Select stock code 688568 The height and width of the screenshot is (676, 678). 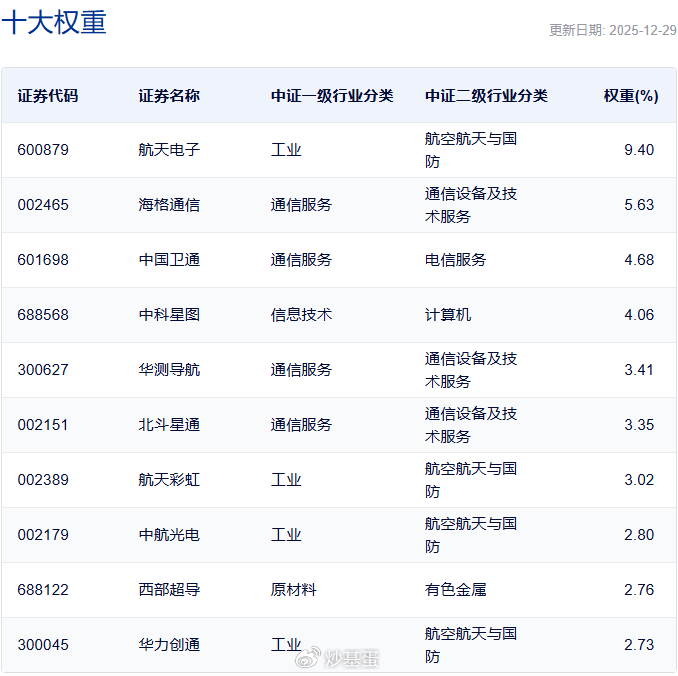[x=43, y=315]
